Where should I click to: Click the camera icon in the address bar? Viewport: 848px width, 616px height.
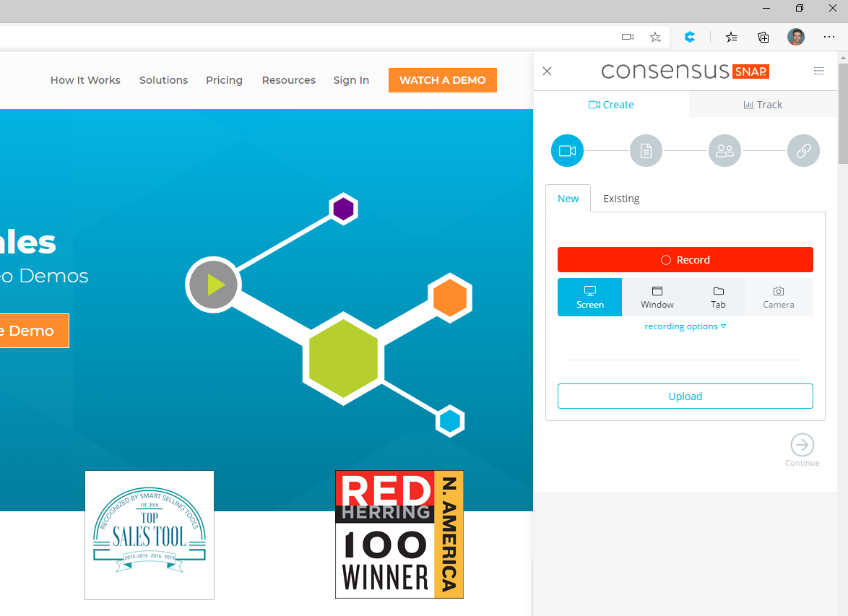(x=628, y=37)
